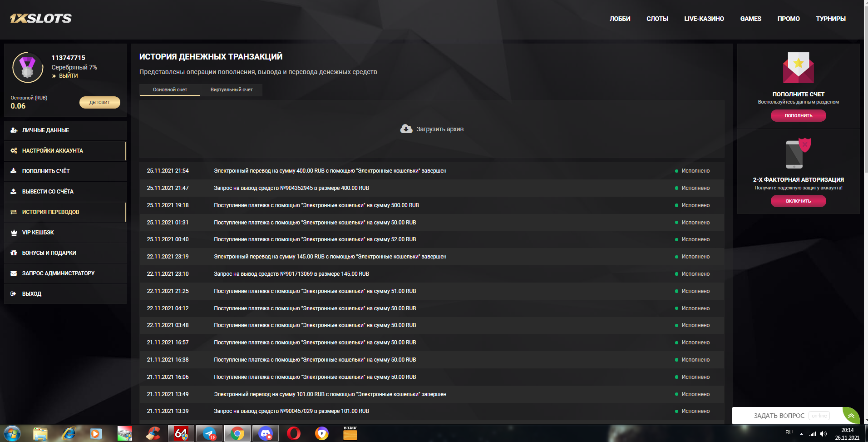Click the silver medal avatar icon
Viewport: 868px width, 442px height.
28,67
